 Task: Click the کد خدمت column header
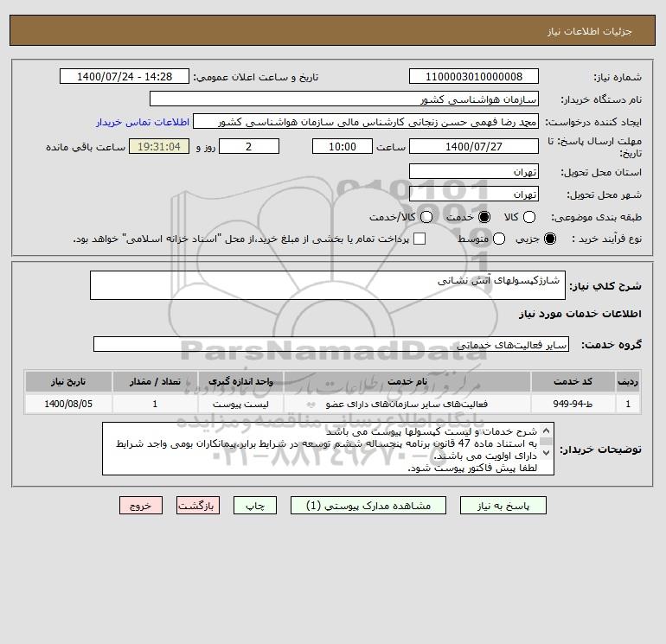573,381
